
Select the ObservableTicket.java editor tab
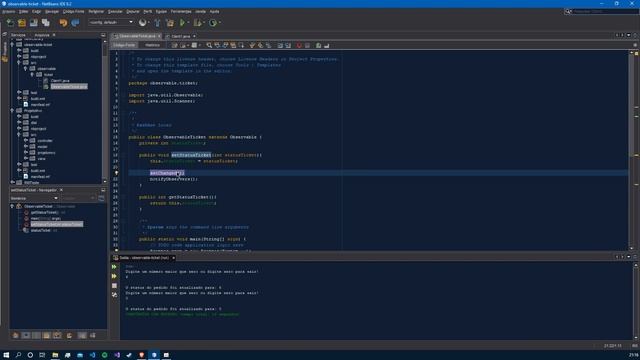coord(137,36)
